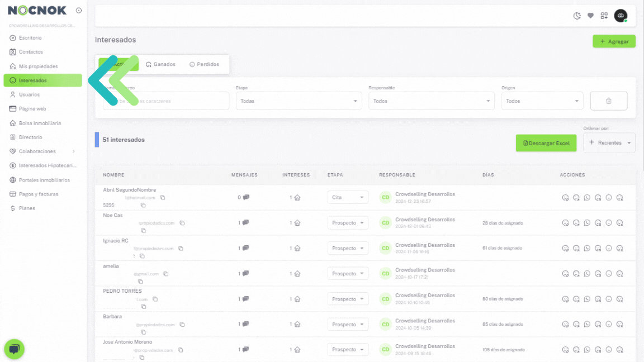This screenshot has width=644, height=362.
Task: Copy Abril SegundoNombre's email address
Action: [163, 198]
